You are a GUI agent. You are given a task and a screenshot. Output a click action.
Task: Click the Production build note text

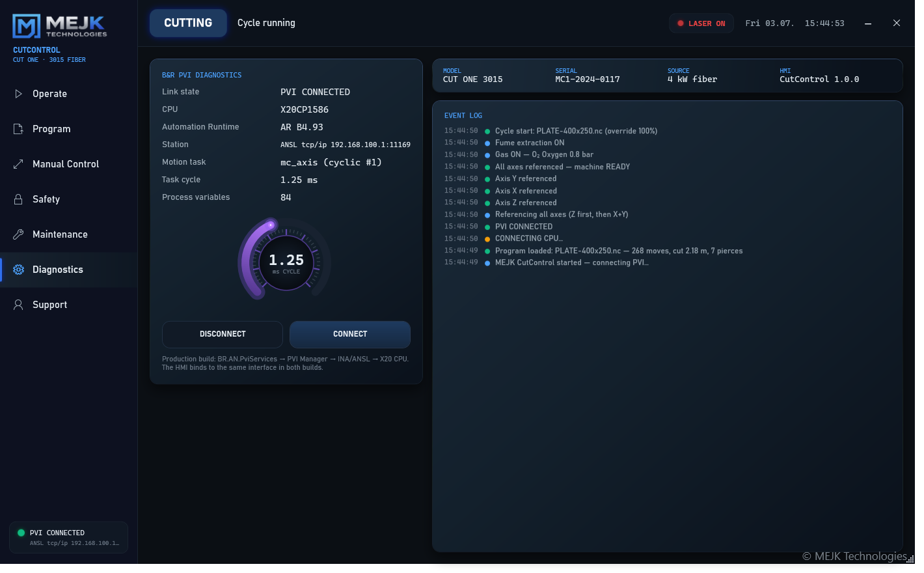[x=286, y=363]
